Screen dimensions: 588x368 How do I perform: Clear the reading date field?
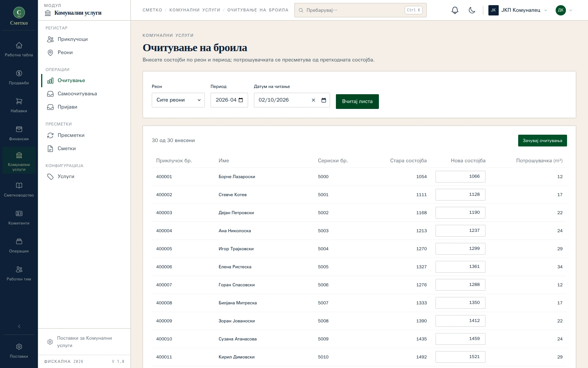click(x=313, y=100)
